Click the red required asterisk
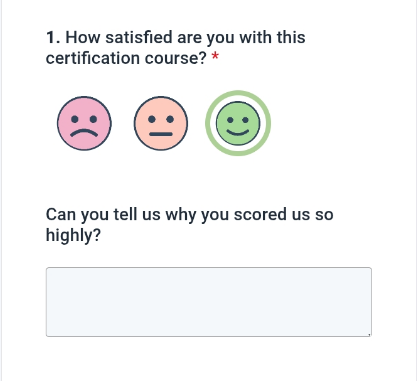Image resolution: width=417 pixels, height=381 pixels. coord(215,56)
